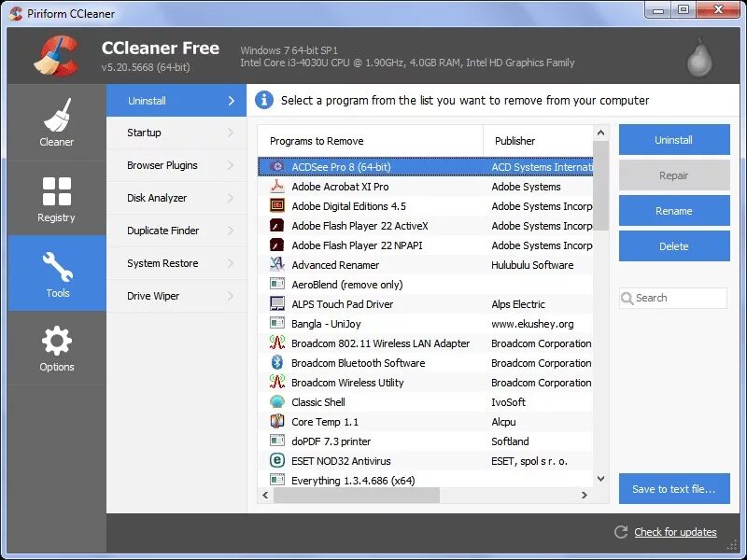Open the Options gear icon
Screen dimensions: 747x560
tap(57, 341)
